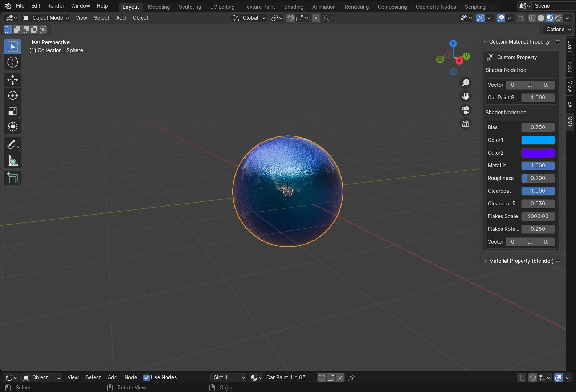576x392 pixels.
Task: Toggle the snapping magnet in header
Action: (x=290, y=18)
